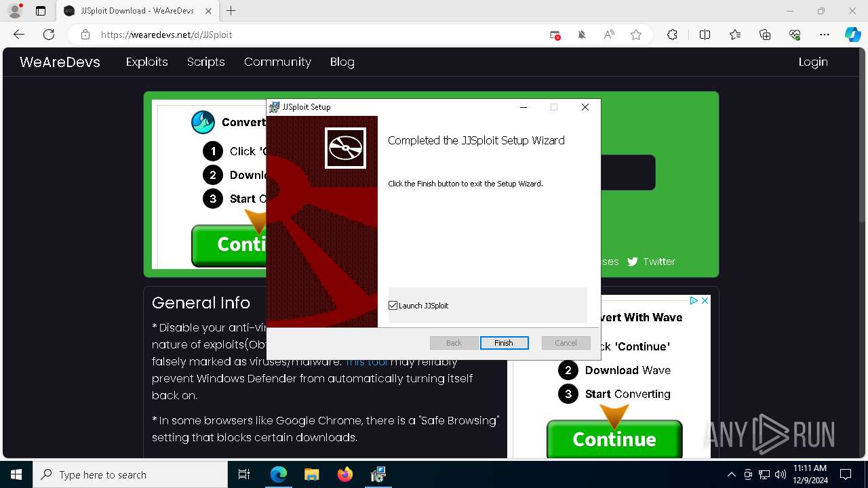Toggle Split screen view icon
This screenshot has height=488, width=868.
tap(705, 35)
